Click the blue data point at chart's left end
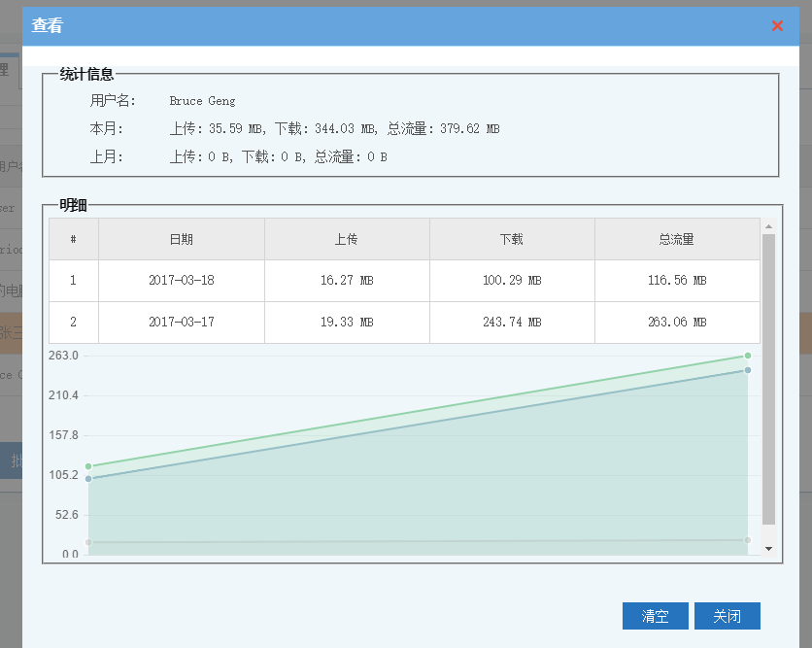Image resolution: width=812 pixels, height=648 pixels. click(88, 479)
